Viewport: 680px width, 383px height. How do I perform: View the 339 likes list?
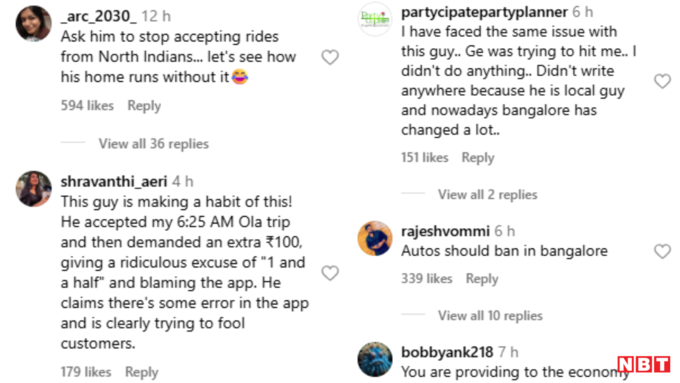point(427,278)
